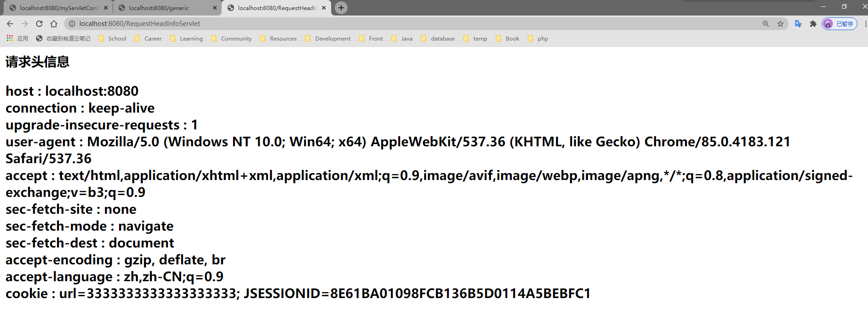This screenshot has height=309, width=868.
Task: Click the 'sec-fetch-mode : navigate' line
Action: tap(89, 226)
